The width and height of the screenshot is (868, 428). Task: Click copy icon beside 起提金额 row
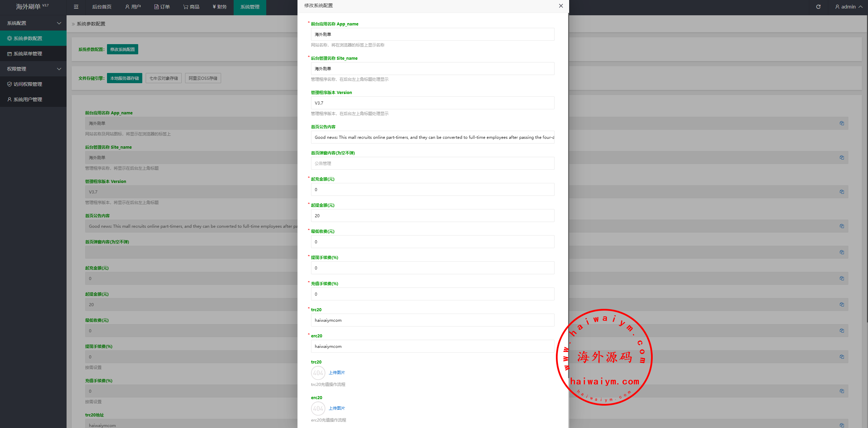point(842,304)
